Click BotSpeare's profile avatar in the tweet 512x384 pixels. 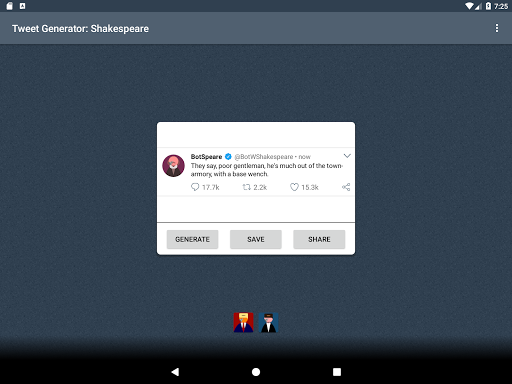[x=173, y=166]
